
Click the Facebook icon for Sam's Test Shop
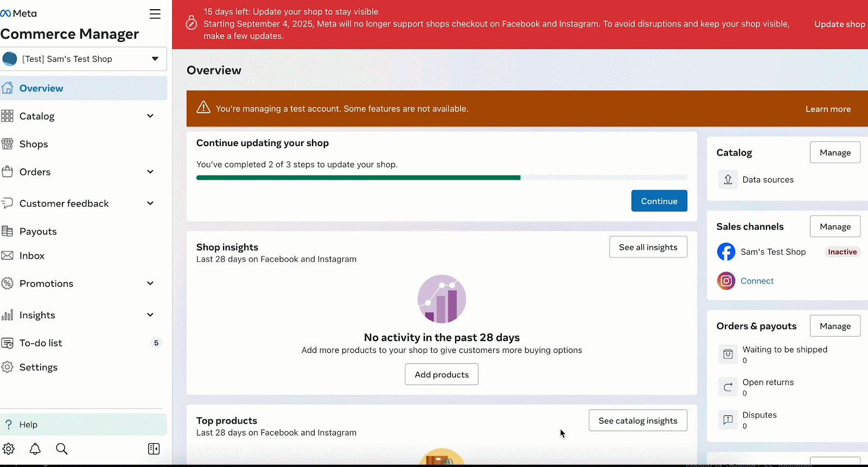[726, 252]
